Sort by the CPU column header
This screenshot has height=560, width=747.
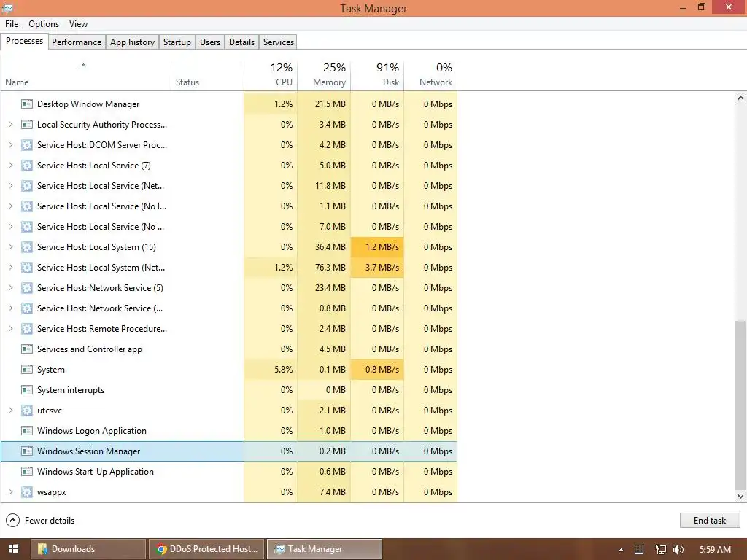(x=271, y=75)
